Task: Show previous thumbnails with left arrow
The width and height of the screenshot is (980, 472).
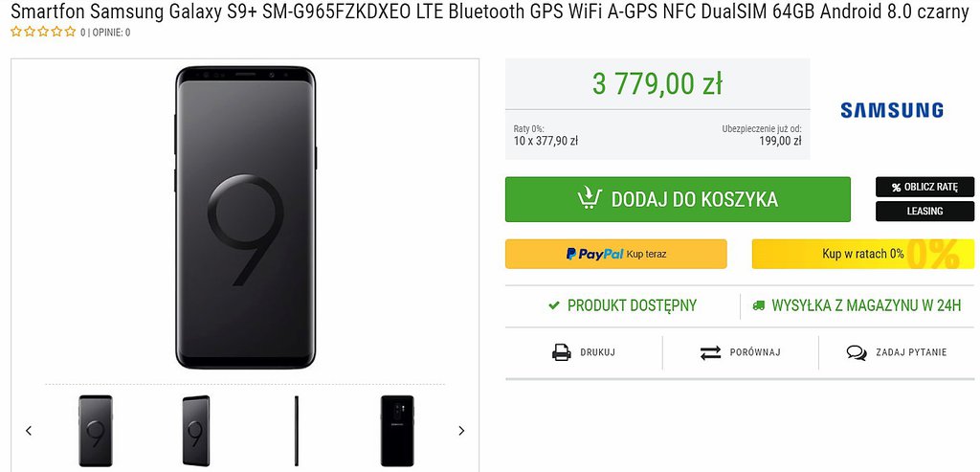Action: tap(29, 431)
